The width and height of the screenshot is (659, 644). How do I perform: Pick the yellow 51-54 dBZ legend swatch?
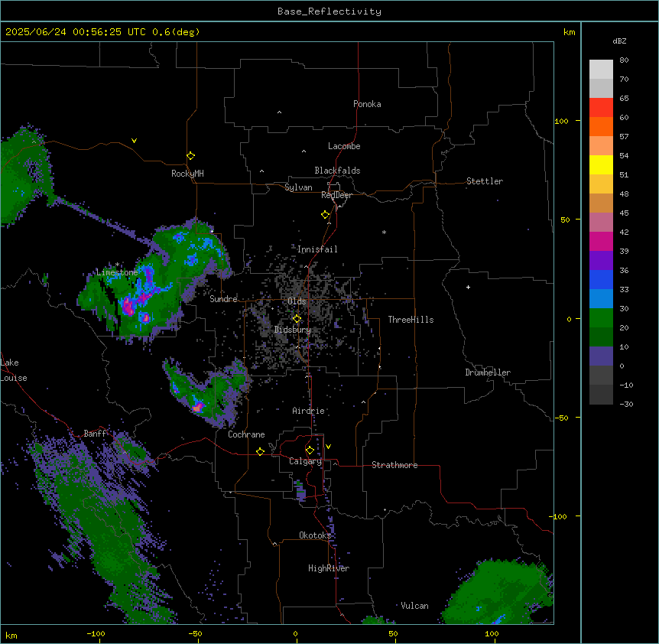pos(601,164)
